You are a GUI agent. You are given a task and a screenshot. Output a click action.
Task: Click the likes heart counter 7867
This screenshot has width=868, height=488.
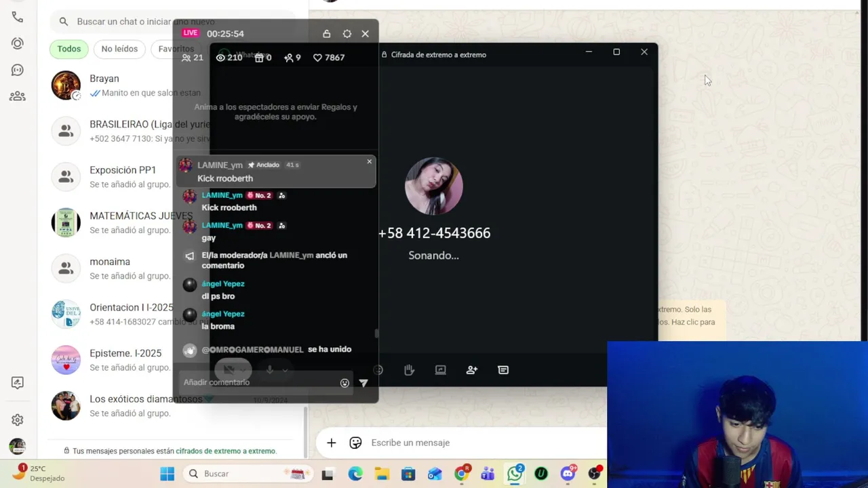coord(328,58)
